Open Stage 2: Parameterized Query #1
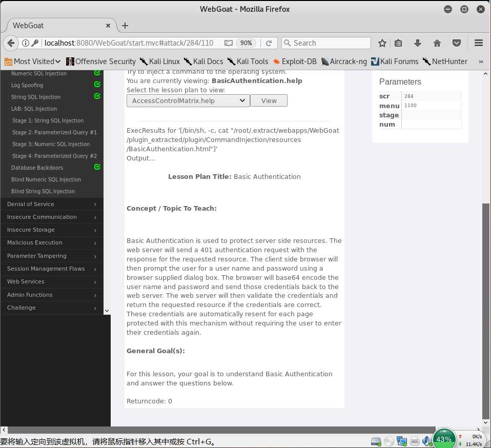 pyautogui.click(x=54, y=132)
